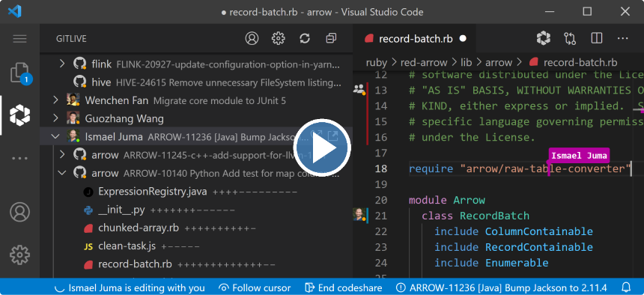Play the video overlay button
This screenshot has height=295, width=644.
click(322, 147)
